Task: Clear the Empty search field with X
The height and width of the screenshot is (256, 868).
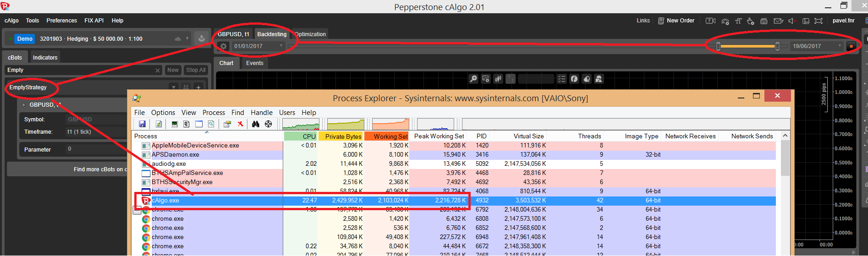Action: click(x=158, y=71)
